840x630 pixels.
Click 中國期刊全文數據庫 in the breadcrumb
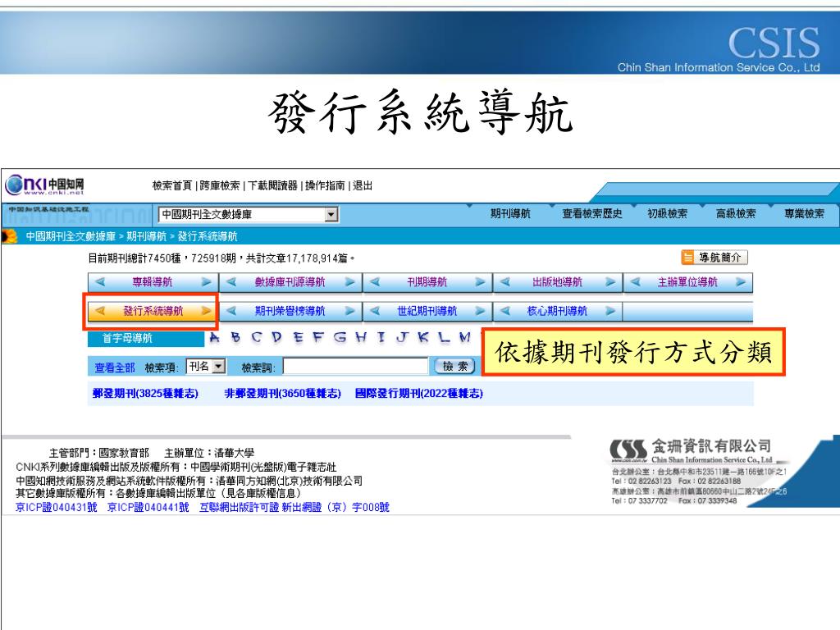tap(71, 236)
